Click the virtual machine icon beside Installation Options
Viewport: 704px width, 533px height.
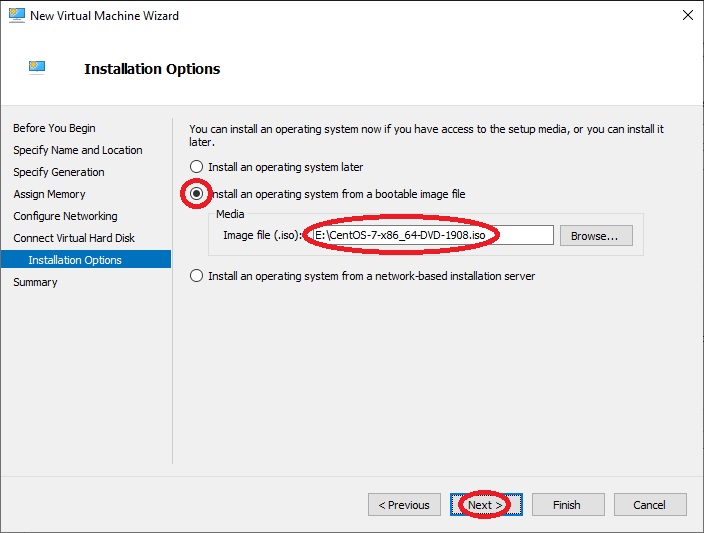37,67
